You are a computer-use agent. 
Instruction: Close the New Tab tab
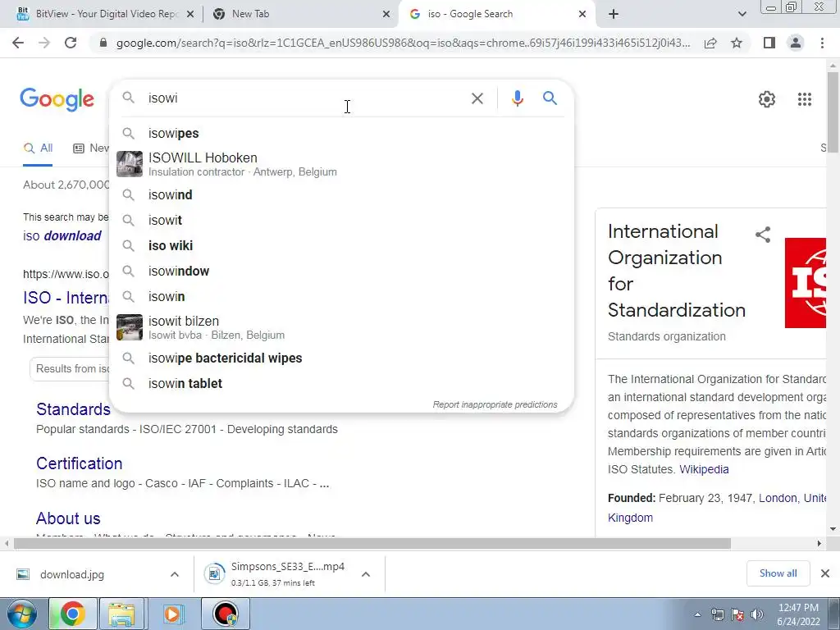click(x=386, y=15)
